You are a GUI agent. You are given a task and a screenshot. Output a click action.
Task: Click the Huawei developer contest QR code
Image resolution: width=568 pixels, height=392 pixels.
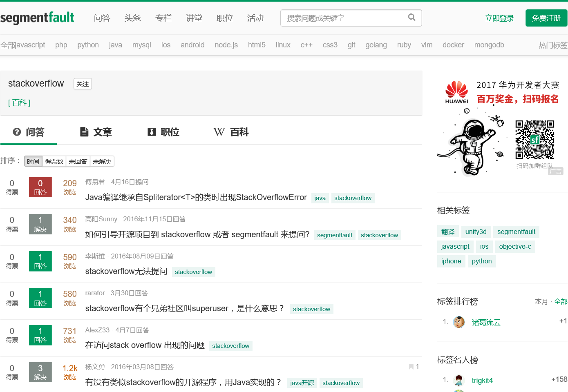pos(535,139)
